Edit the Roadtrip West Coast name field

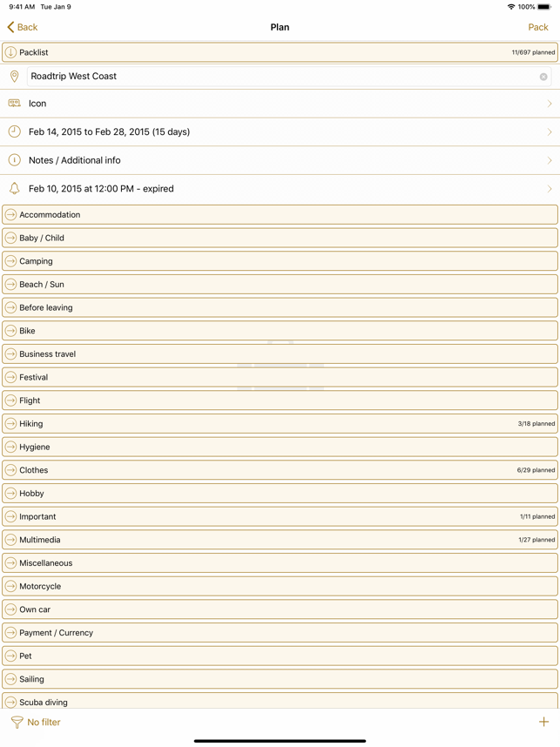click(279, 77)
